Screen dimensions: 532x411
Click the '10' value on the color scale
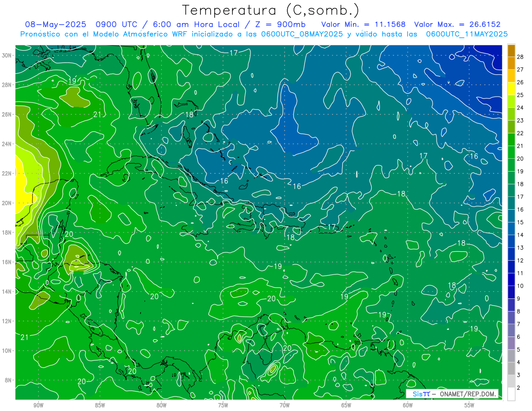[520, 286]
